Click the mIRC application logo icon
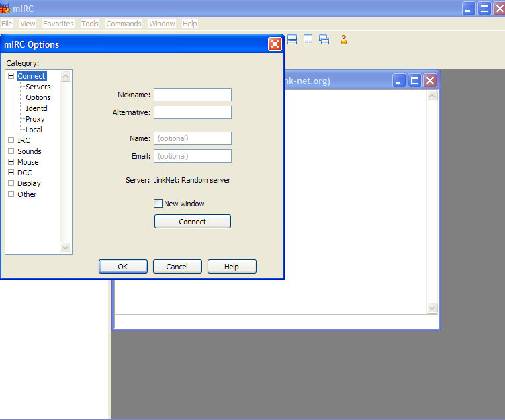 point(5,8)
